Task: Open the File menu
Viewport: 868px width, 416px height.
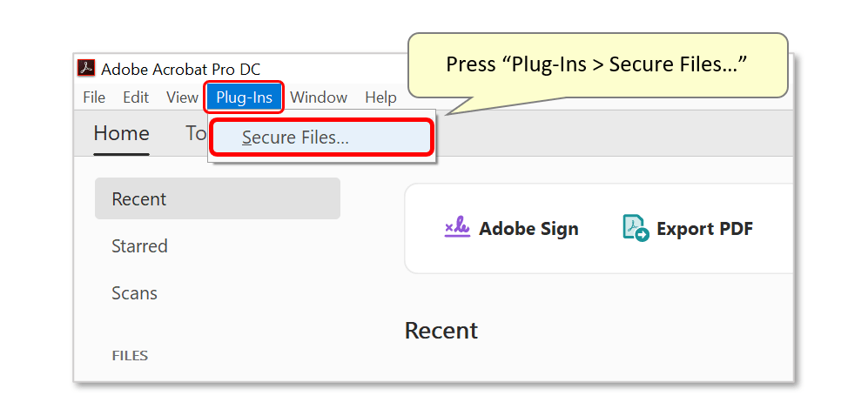Action: (x=94, y=98)
